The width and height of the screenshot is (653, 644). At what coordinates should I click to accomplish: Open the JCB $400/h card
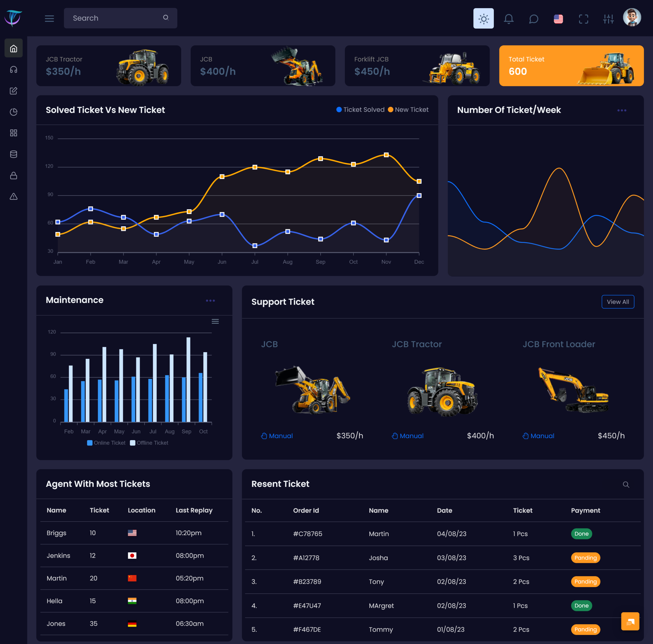point(263,66)
